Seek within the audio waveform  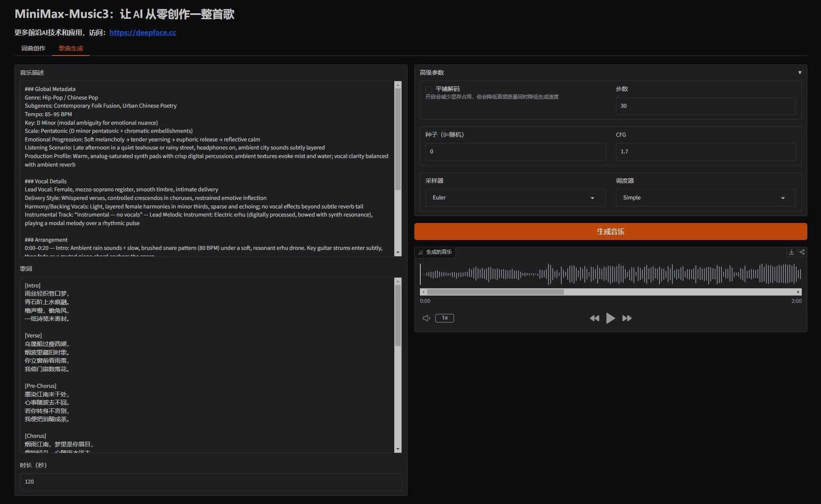tap(610, 274)
